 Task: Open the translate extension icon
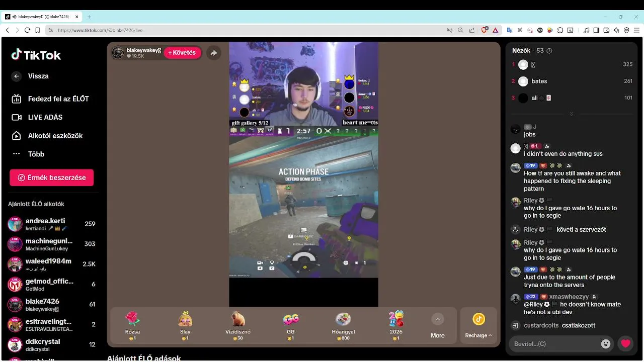coord(509,30)
